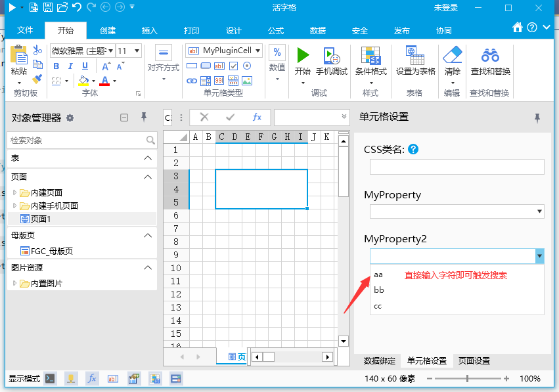Expand the built-in pages folder
The height and width of the screenshot is (392, 559).
pyautogui.click(x=14, y=192)
